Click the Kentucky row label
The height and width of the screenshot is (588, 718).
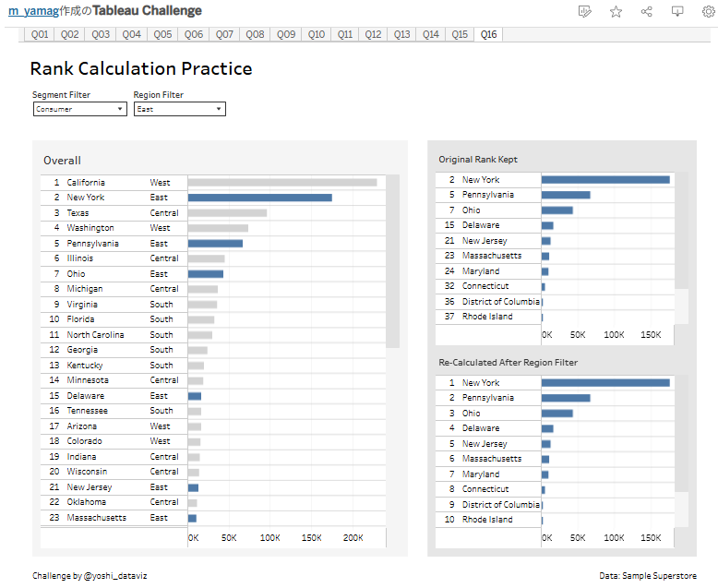click(85, 366)
